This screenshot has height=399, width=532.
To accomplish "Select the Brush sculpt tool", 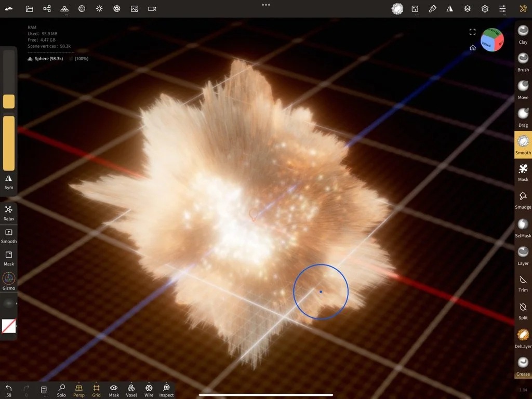I will click(523, 62).
